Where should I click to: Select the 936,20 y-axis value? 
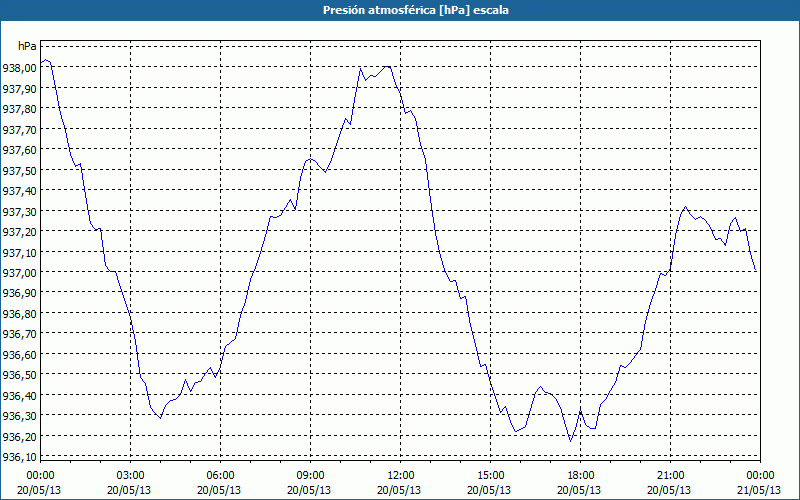[19, 436]
